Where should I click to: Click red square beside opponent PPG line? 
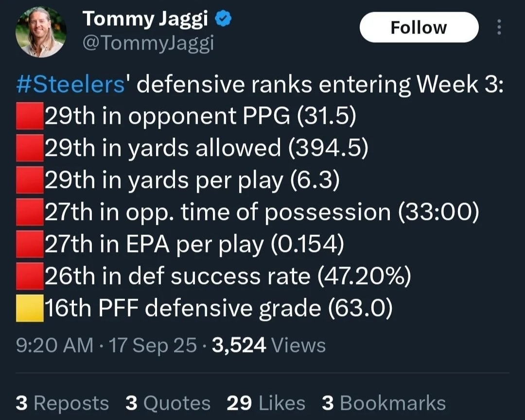(x=30, y=116)
